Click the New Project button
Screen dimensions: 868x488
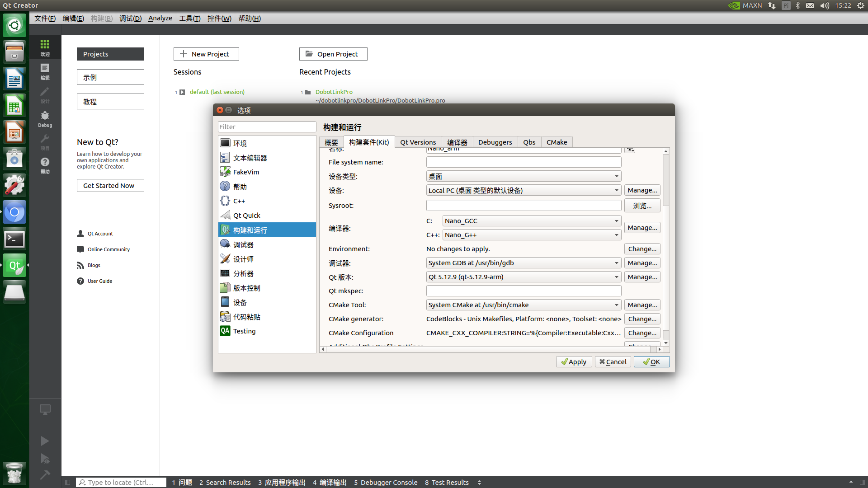click(206, 54)
